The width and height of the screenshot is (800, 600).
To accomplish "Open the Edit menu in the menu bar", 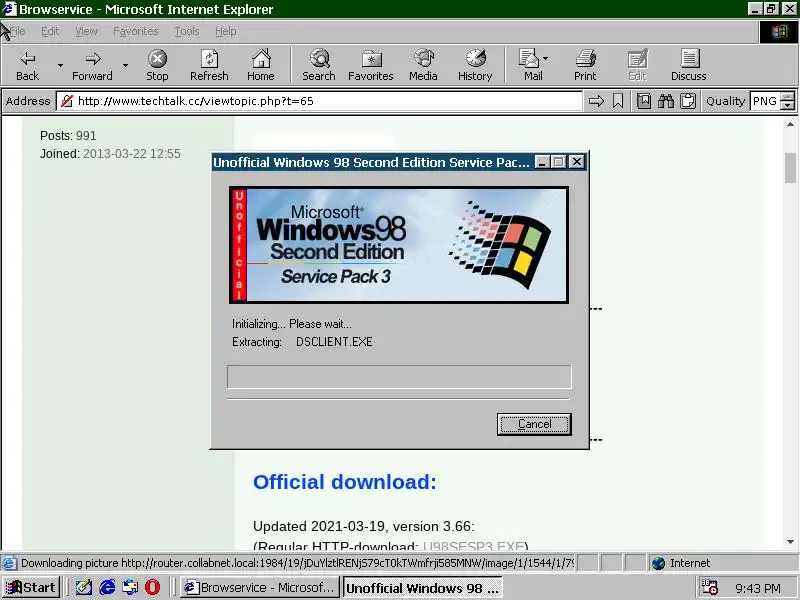I will (50, 31).
